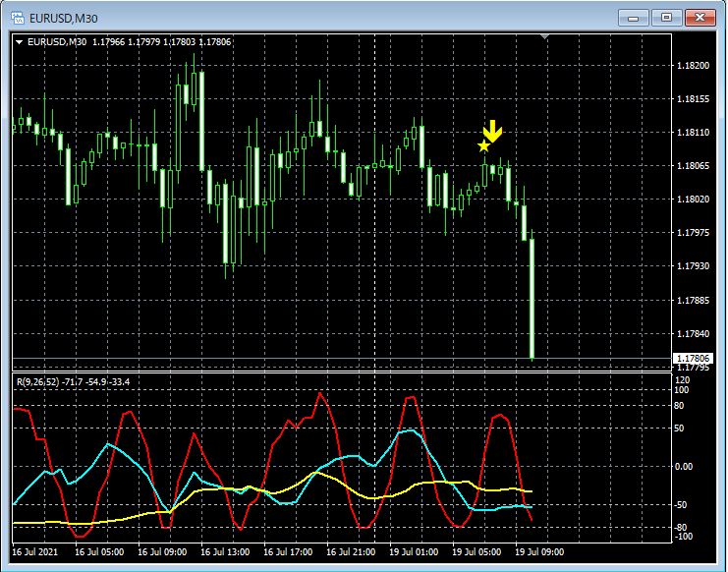Click the 1.17975 price scale value
Image resolution: width=728 pixels, height=572 pixels.
(x=694, y=233)
